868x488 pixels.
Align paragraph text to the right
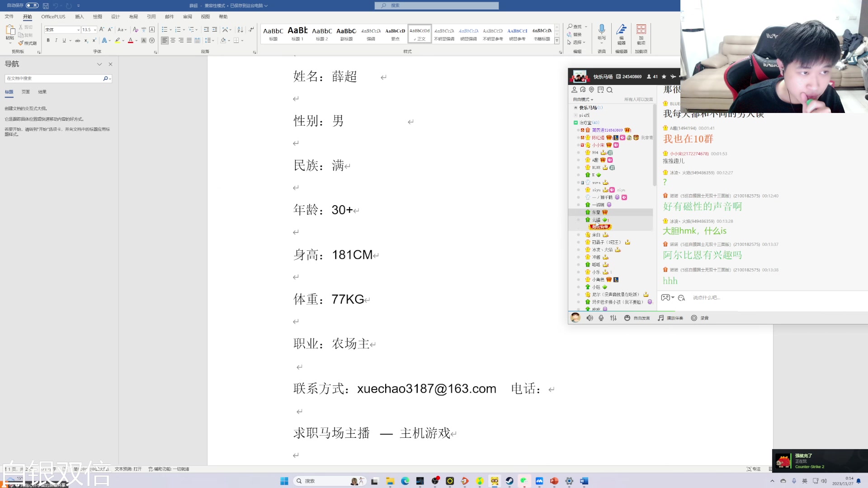[x=181, y=40]
